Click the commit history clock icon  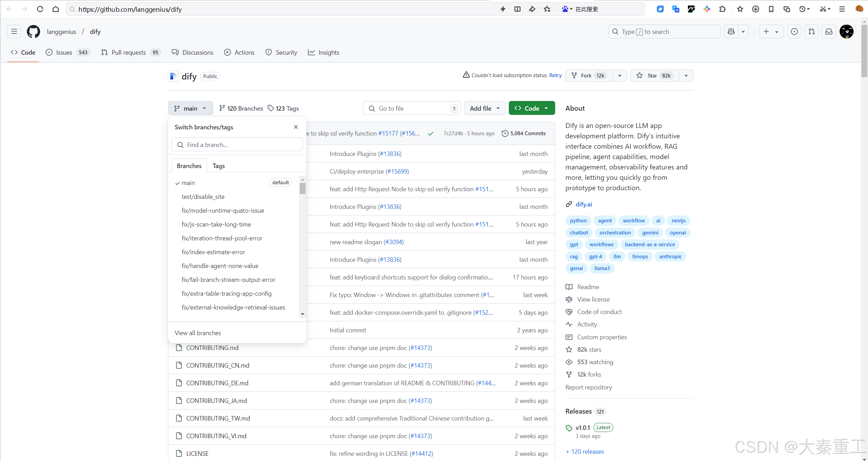(505, 133)
